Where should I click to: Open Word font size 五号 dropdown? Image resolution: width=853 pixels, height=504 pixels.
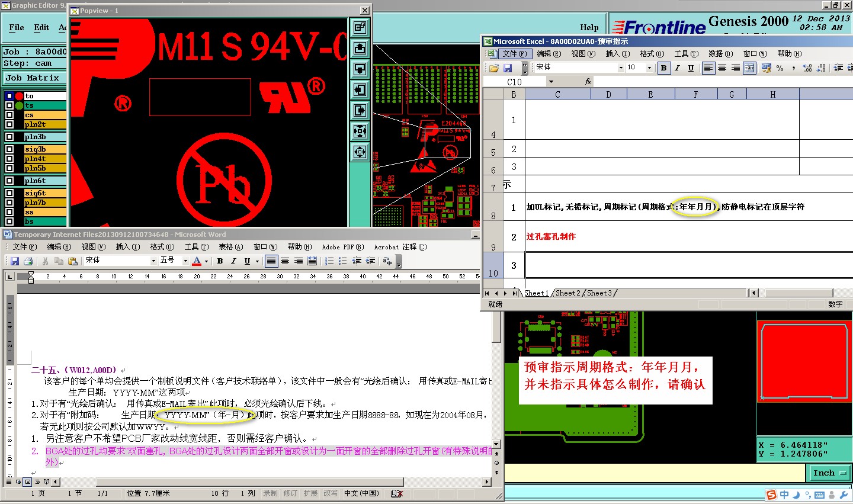(185, 261)
